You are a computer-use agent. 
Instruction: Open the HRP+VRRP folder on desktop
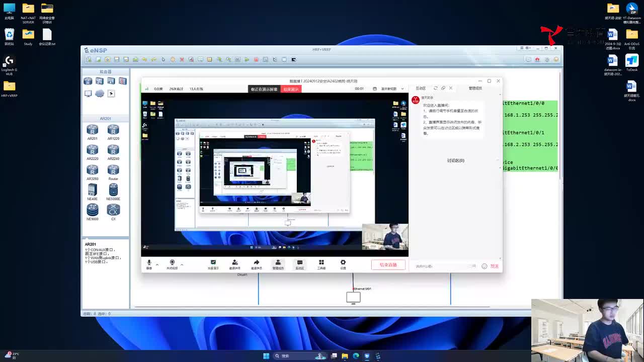coord(9,88)
